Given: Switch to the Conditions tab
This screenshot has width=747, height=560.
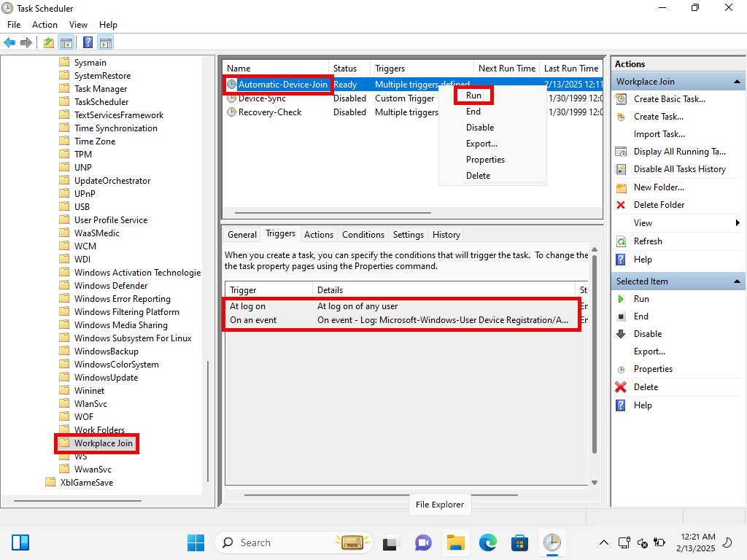Looking at the screenshot, I should (363, 235).
